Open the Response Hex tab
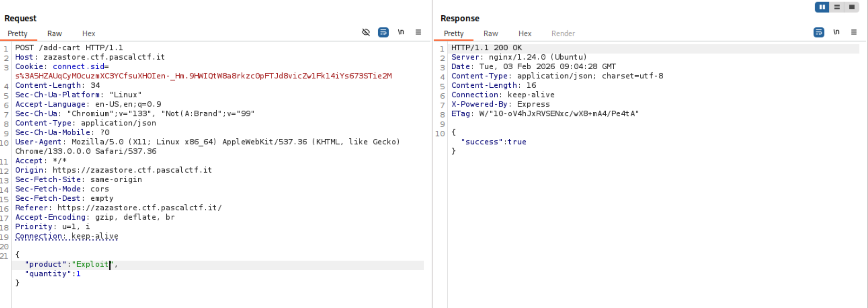Screen dimensions: 868x308 click(x=525, y=33)
